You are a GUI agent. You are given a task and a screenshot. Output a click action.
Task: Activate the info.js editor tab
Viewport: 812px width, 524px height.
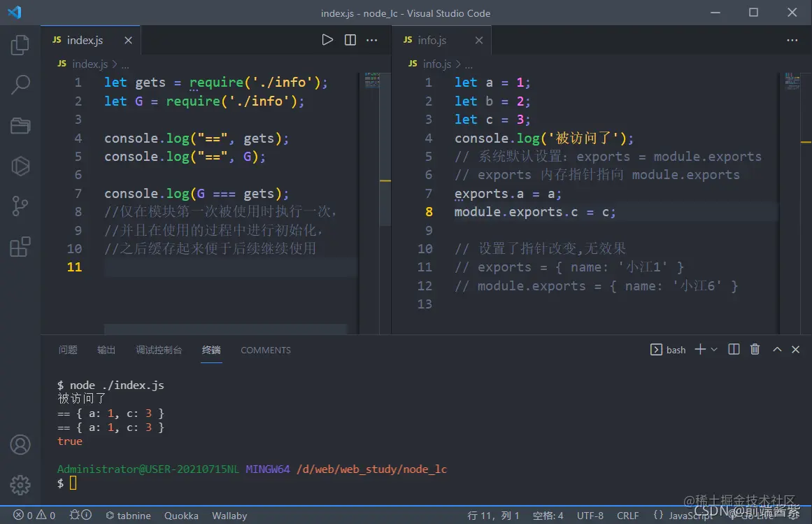pos(441,40)
